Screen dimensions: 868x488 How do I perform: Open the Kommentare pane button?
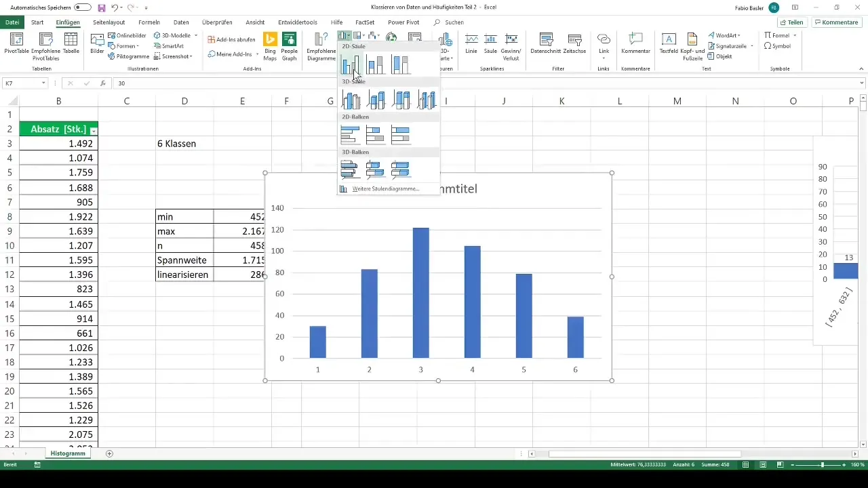pyautogui.click(x=837, y=22)
